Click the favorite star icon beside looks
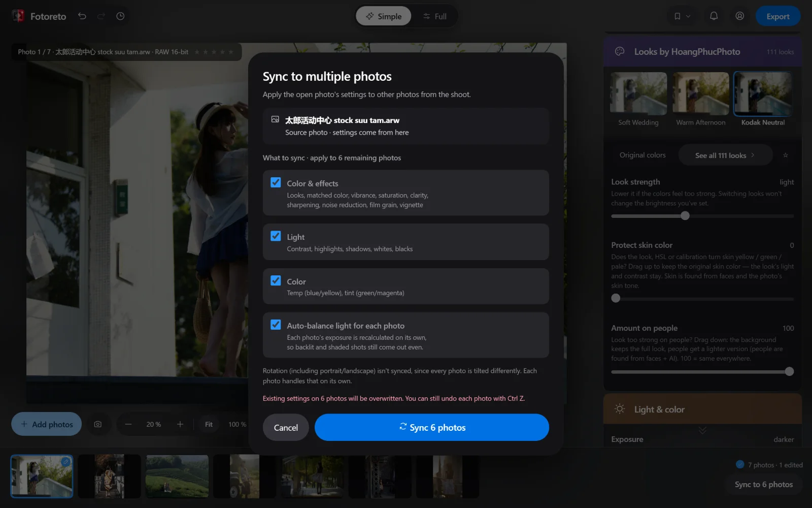This screenshot has width=812, height=508. click(x=786, y=155)
